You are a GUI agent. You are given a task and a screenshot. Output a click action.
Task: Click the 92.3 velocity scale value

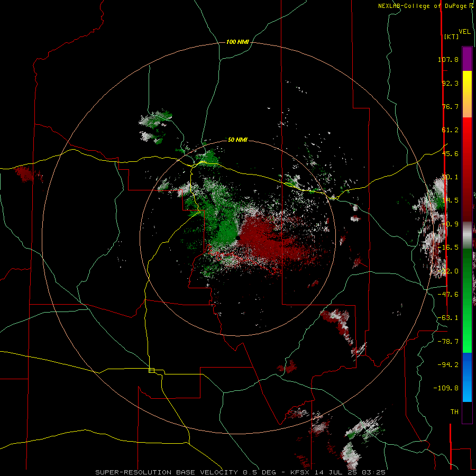coord(450,83)
